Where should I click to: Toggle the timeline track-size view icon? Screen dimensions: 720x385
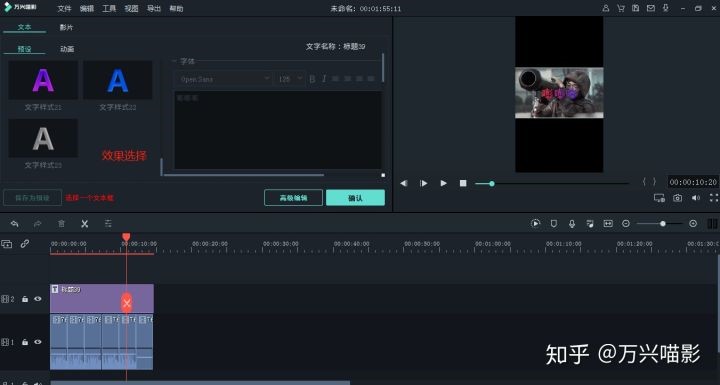pos(713,224)
